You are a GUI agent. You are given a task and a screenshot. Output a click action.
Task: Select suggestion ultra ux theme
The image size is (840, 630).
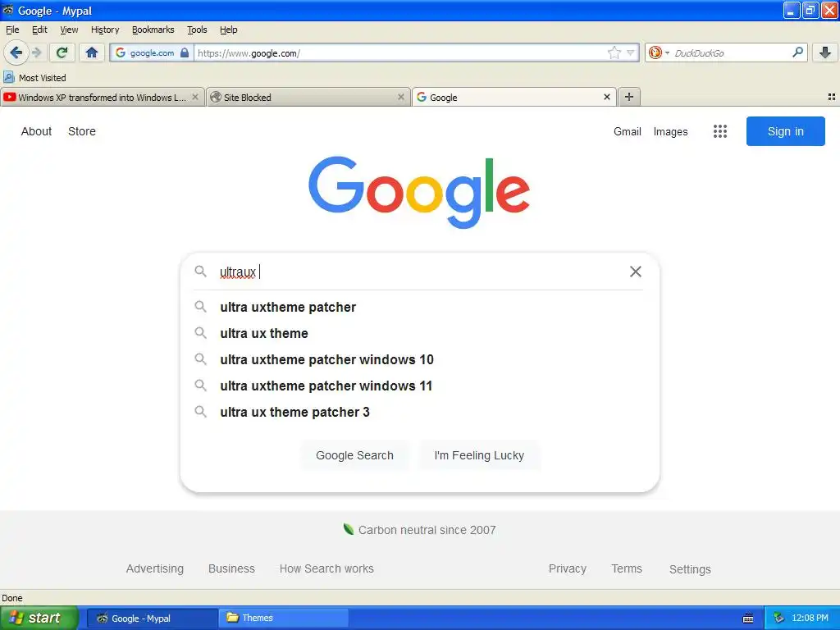(x=419, y=333)
